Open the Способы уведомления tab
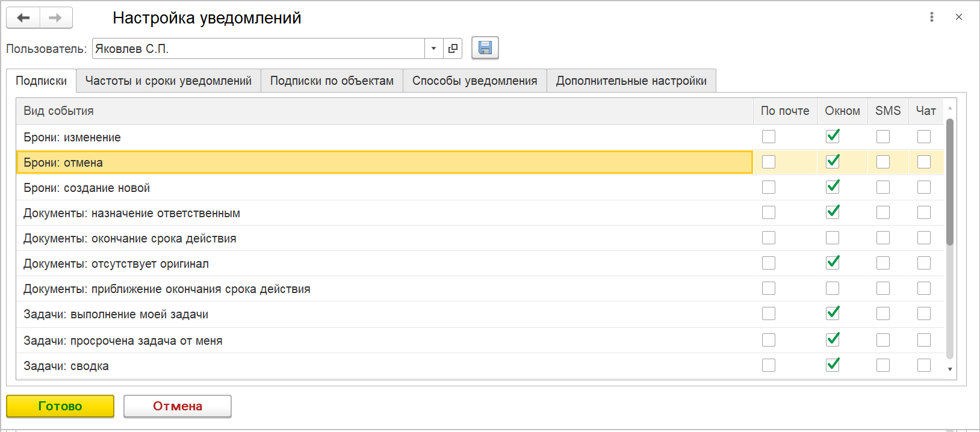The width and height of the screenshot is (980, 432). pos(474,81)
